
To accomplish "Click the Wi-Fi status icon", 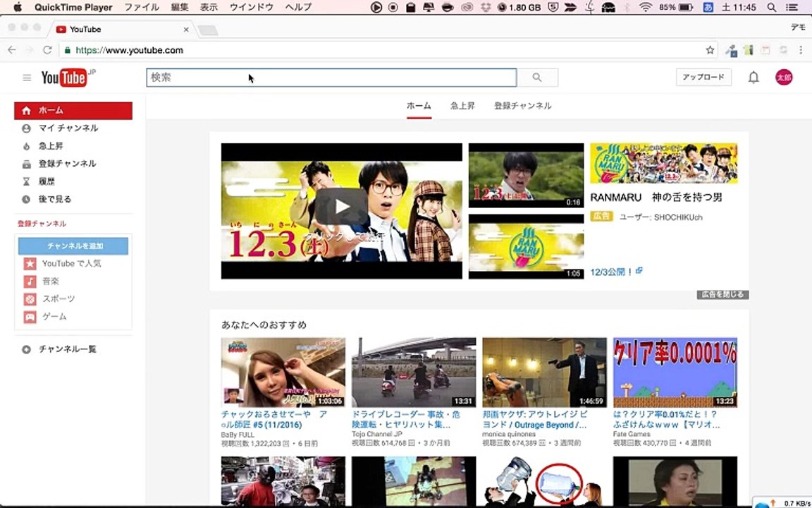I will 645,7.
